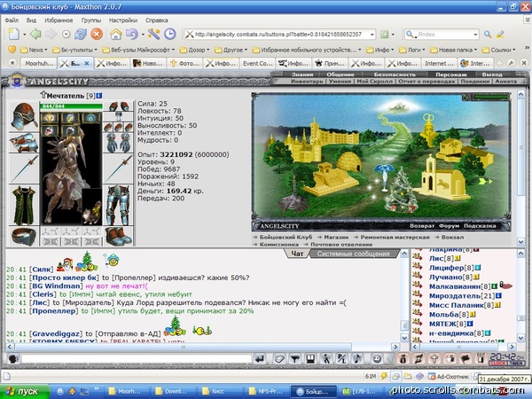Click the green 844/844 health bar

coord(71,106)
